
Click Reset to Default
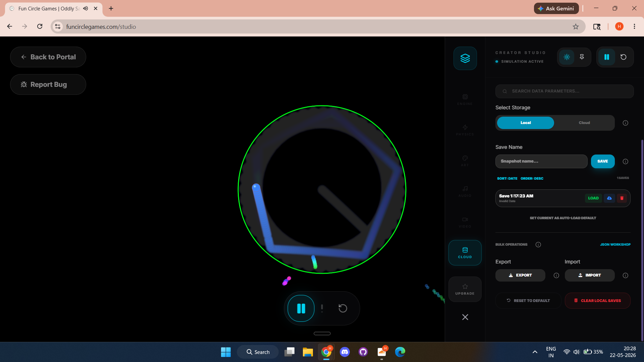528,301
